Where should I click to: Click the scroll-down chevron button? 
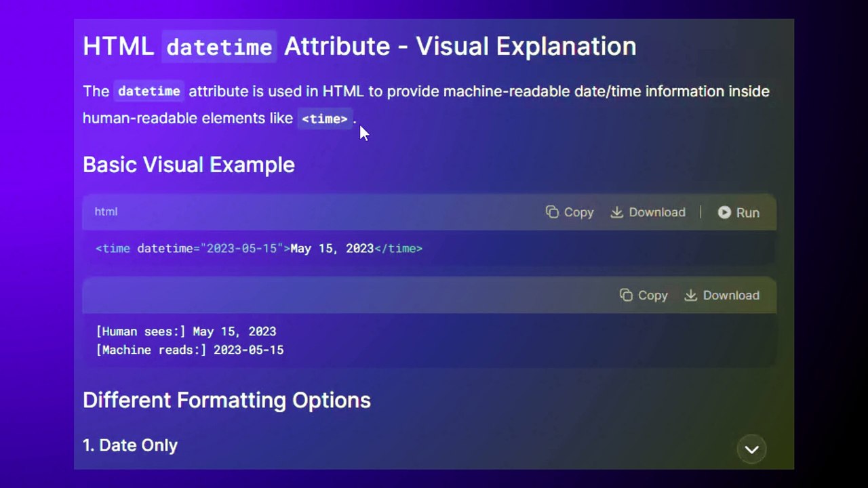(751, 449)
